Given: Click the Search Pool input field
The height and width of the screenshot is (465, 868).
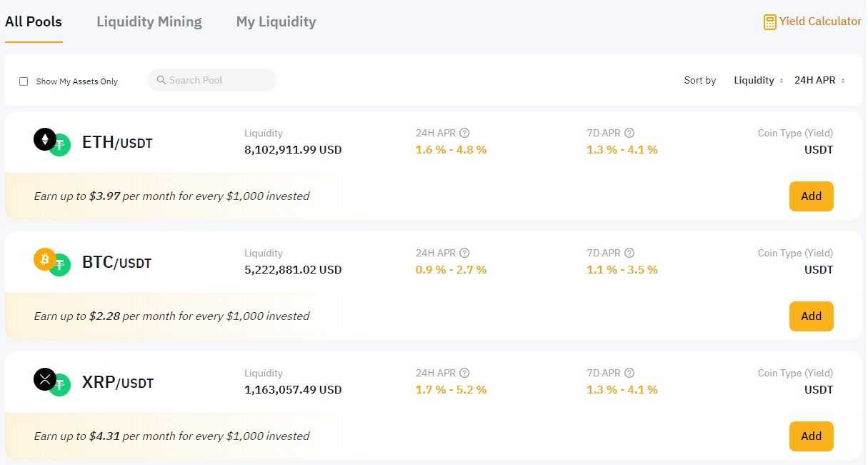Looking at the screenshot, I should tap(211, 80).
